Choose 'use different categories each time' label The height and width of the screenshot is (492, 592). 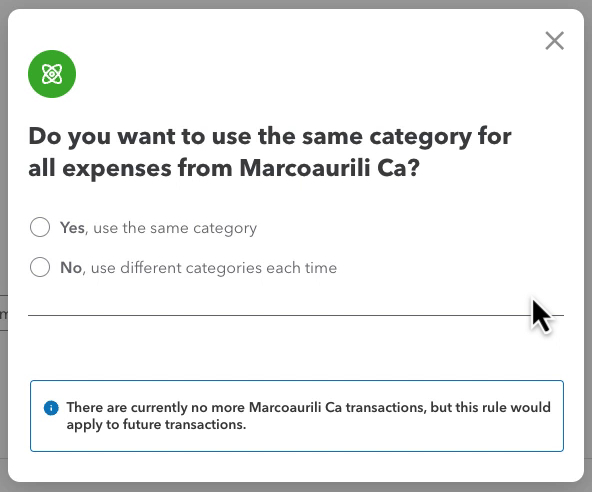click(x=214, y=268)
